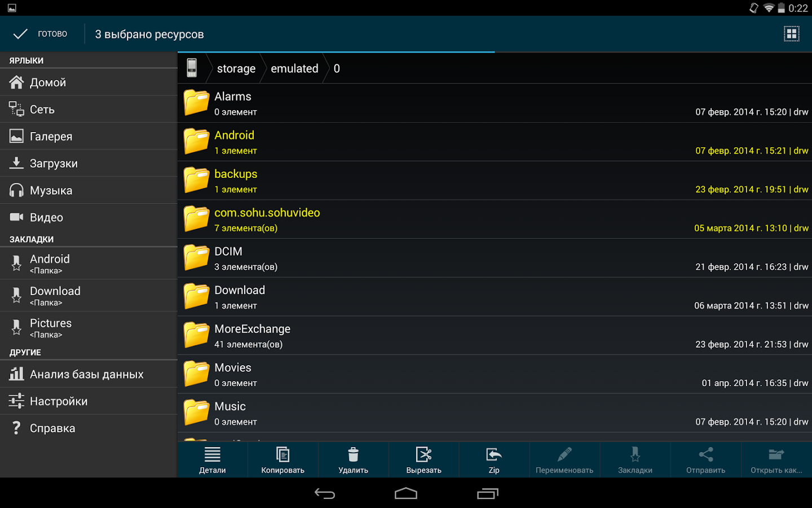
Task: Select the MoreExchange folder icon
Action: [x=197, y=335]
